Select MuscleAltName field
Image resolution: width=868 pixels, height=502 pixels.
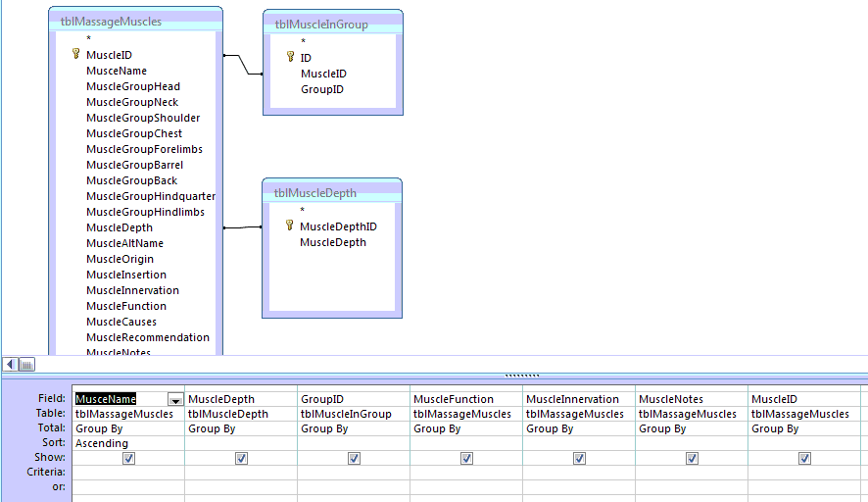coord(124,243)
